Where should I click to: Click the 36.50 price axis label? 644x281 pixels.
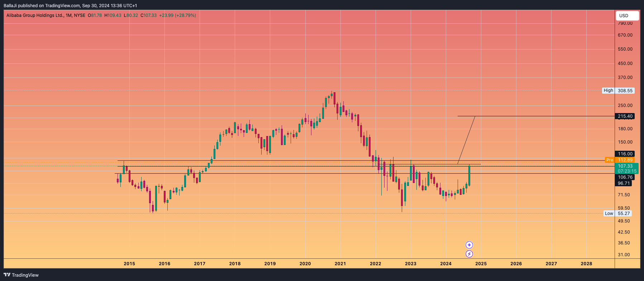(x=624, y=243)
